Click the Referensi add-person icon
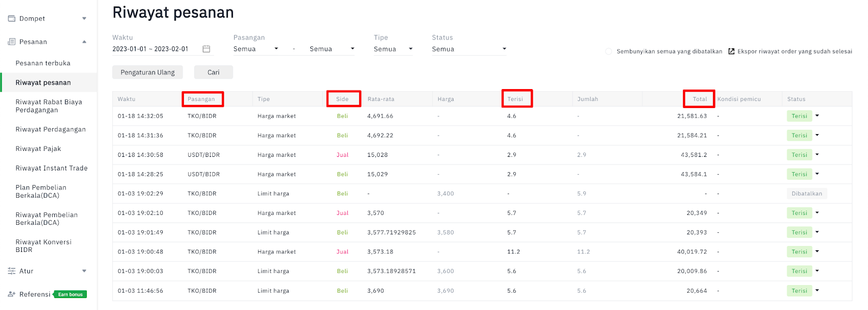 (11, 294)
